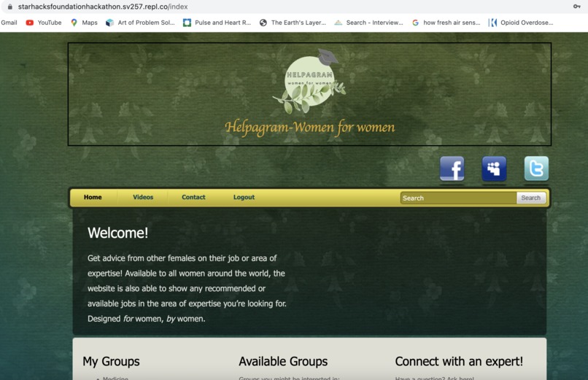Viewport: 588px width, 380px height.
Task: Click the 'Get advice from other females' line
Action: (x=182, y=258)
